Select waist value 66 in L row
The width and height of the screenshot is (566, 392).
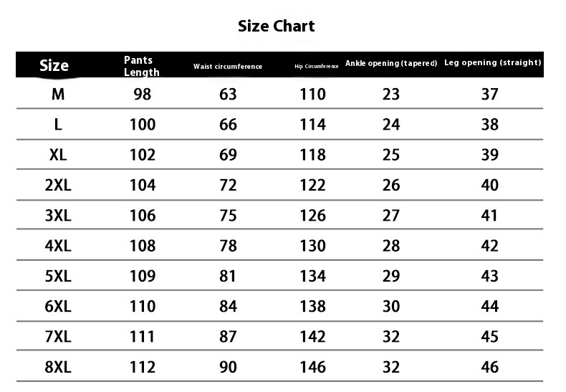tap(228, 125)
